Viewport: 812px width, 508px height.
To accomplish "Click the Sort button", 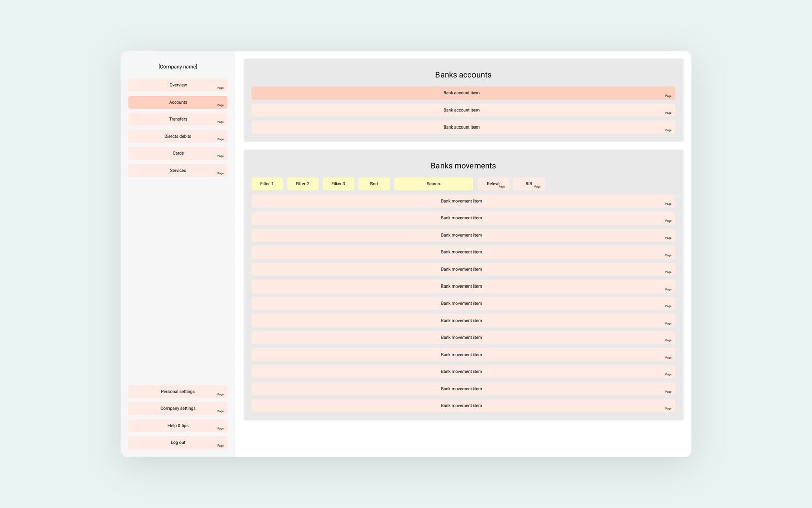I will [374, 184].
